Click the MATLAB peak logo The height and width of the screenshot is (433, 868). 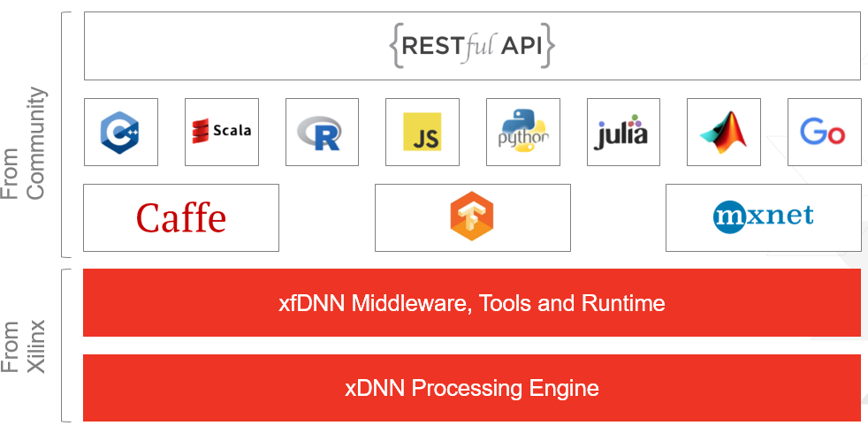click(x=724, y=133)
